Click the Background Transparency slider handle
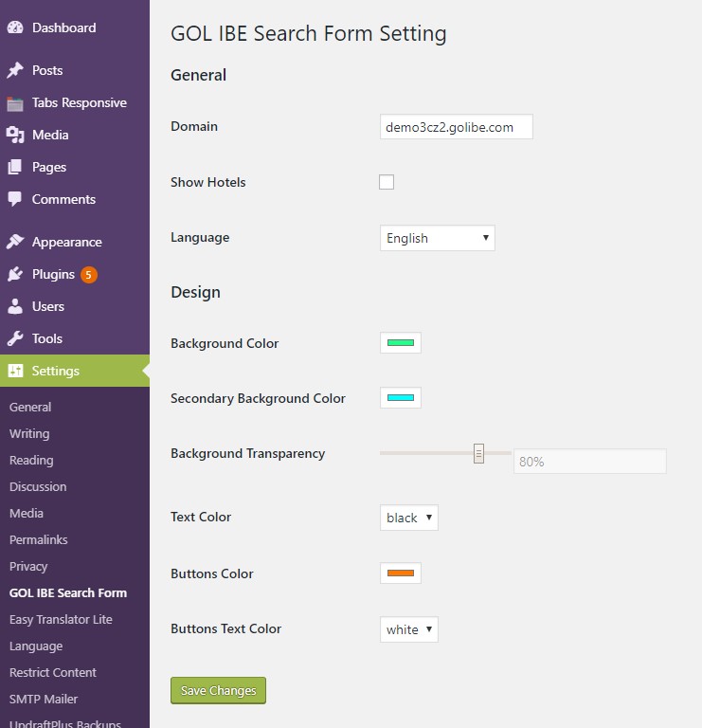Image resolution: width=702 pixels, height=728 pixels. pos(478,453)
